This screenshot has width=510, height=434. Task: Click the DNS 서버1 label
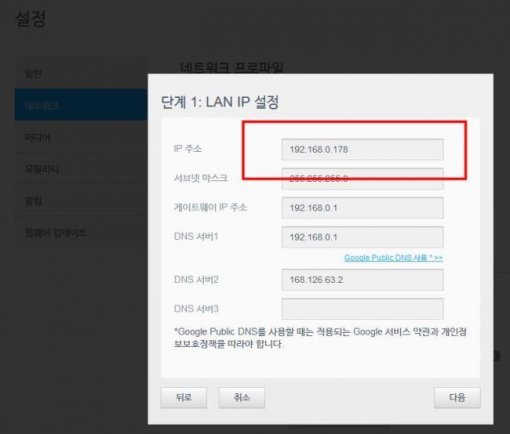[196, 236]
